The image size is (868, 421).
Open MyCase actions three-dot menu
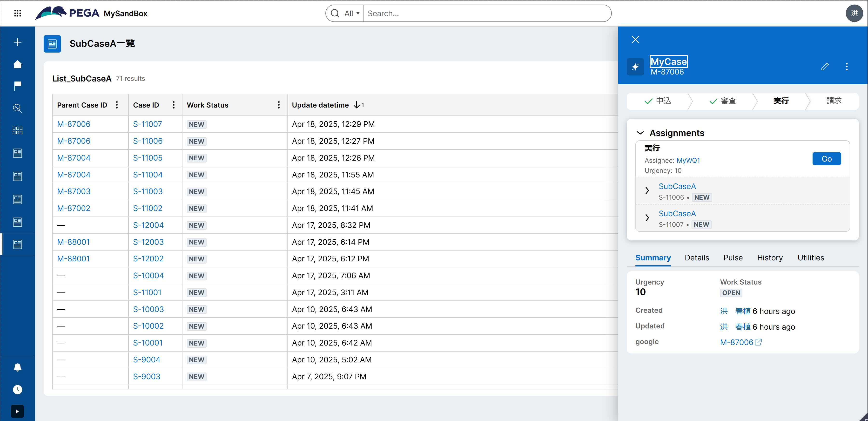pos(847,66)
